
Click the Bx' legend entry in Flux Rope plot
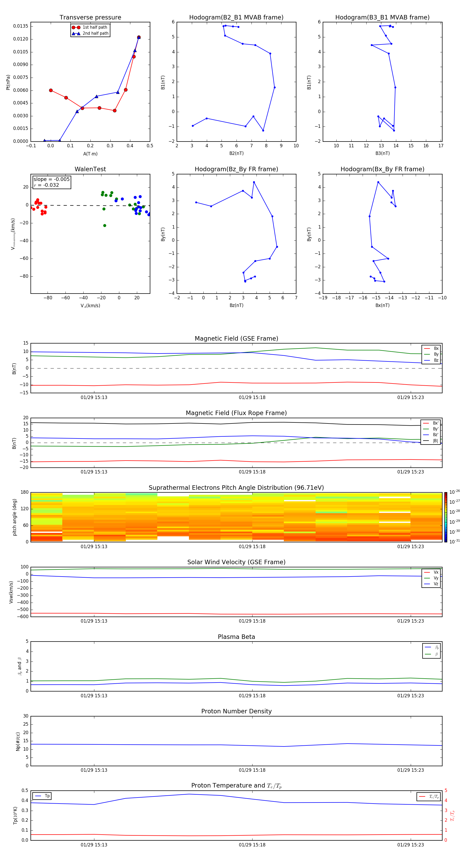click(431, 423)
